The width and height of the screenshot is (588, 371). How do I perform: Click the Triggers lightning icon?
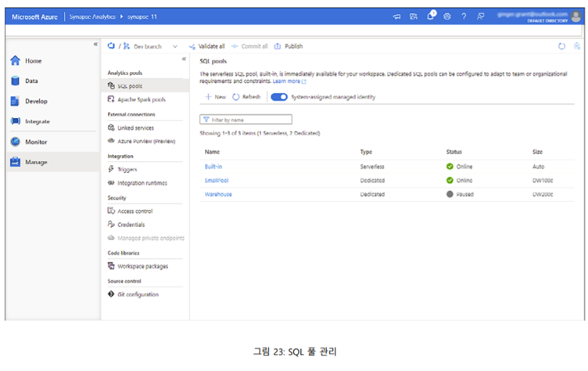(111, 169)
